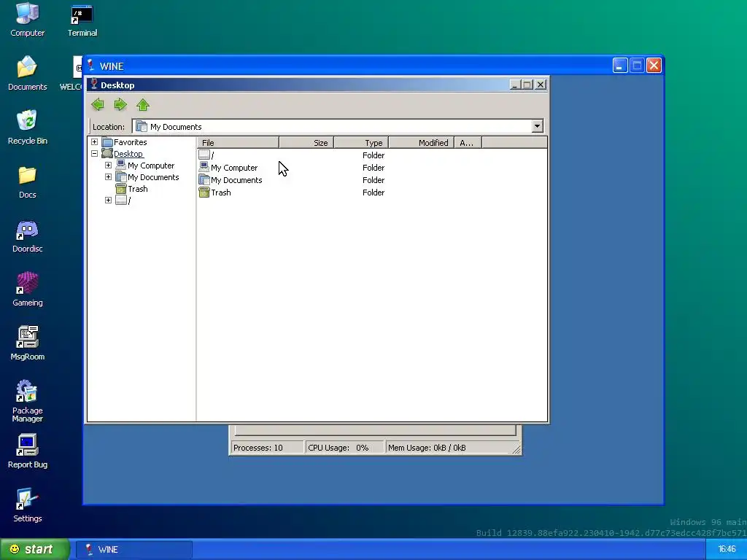
Task: Close the Desktop explorer window
Action: [541, 85]
